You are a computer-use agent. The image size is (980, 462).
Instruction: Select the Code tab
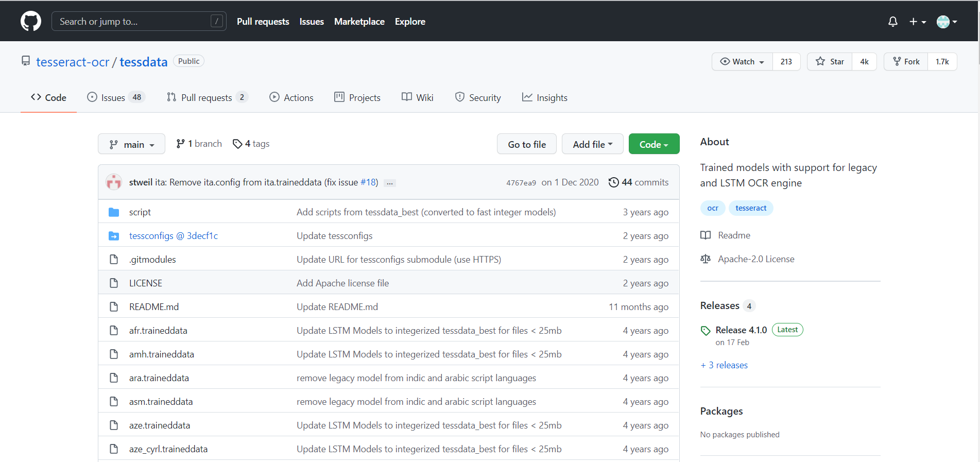(48, 97)
